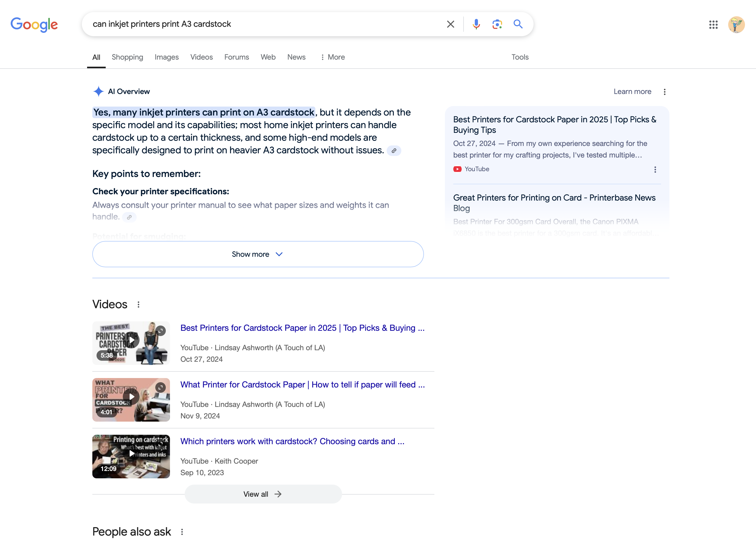The image size is (756, 545).
Task: Open the search Tools options
Action: pyautogui.click(x=520, y=57)
